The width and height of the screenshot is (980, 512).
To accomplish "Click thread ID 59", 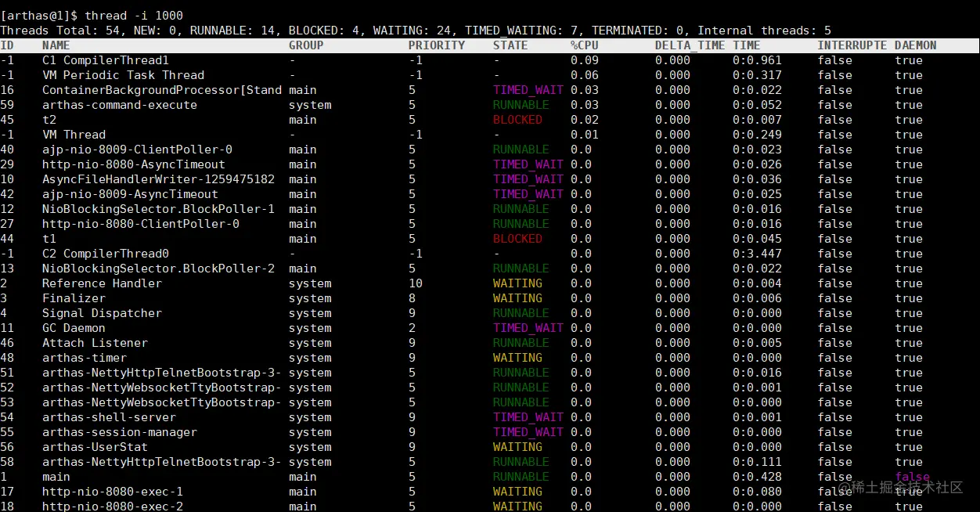I will coord(7,104).
